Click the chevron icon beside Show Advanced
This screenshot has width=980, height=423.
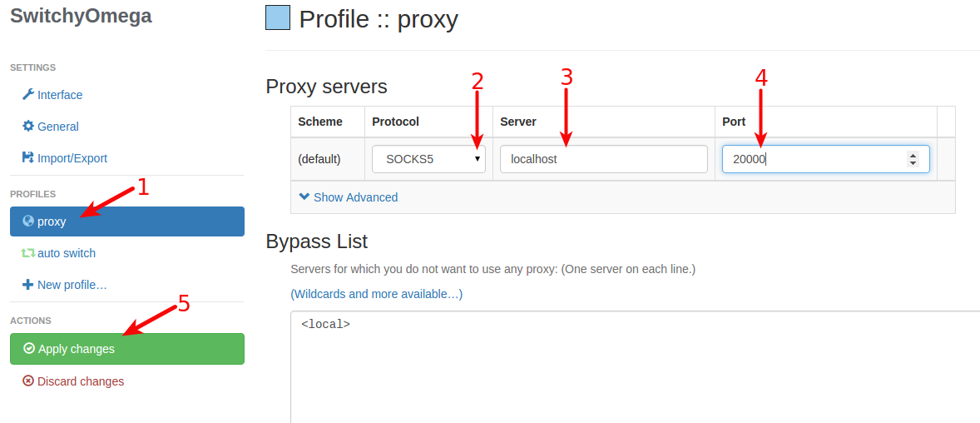pos(304,197)
